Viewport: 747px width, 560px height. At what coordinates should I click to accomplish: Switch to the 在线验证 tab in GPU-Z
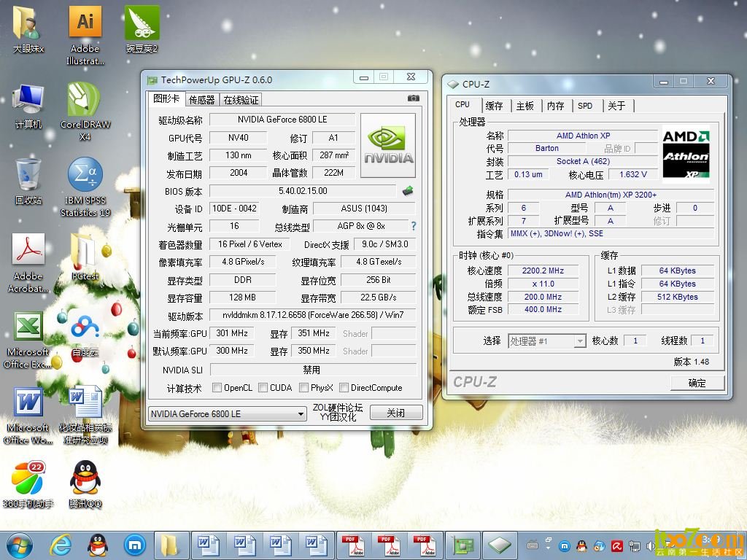[x=241, y=99]
